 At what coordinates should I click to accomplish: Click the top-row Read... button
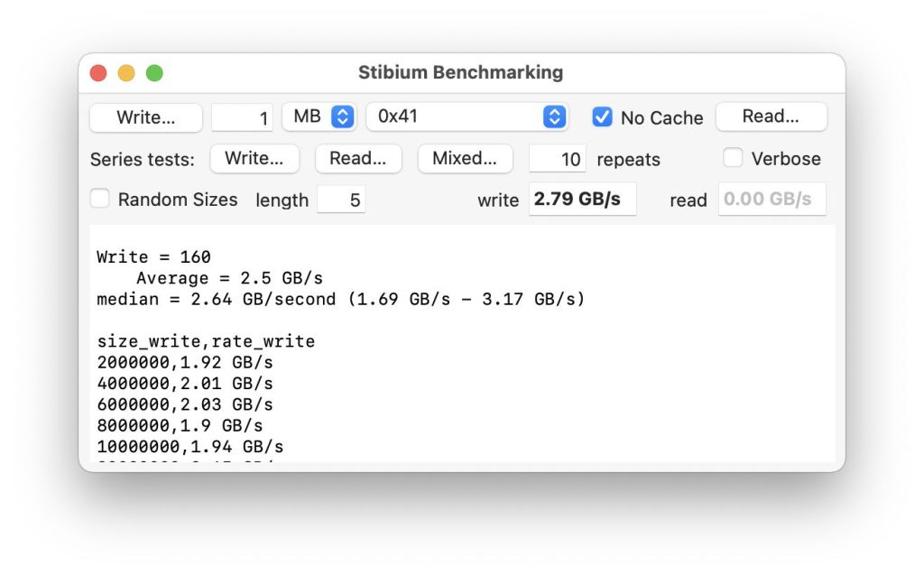(x=771, y=116)
